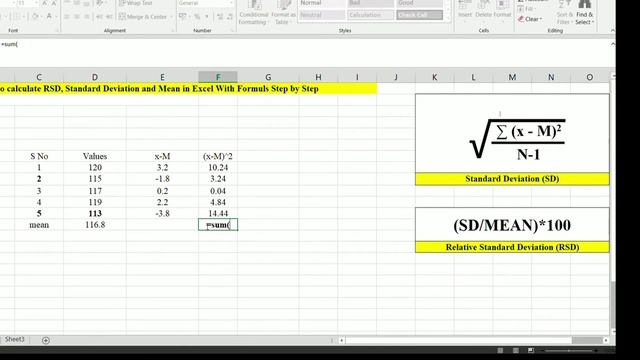The image size is (640, 360).
Task: Apply the Good cell style
Action: [419, 3]
